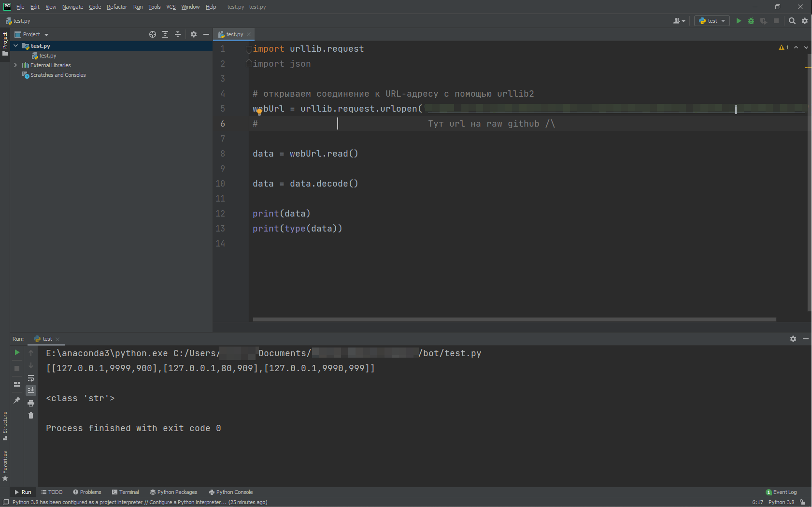Viewport: 812px width, 507px height.
Task: Click the editor horizontal scrollbar
Action: pyautogui.click(x=514, y=319)
